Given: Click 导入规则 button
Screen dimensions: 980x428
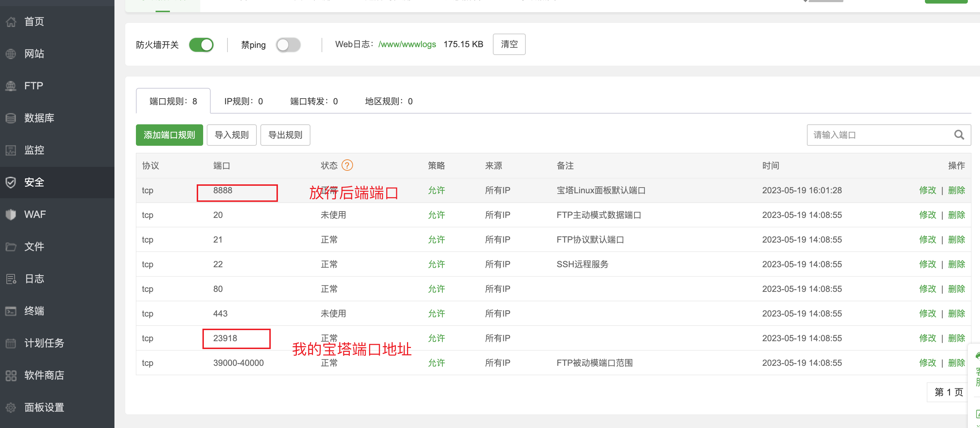Looking at the screenshot, I should (x=232, y=135).
